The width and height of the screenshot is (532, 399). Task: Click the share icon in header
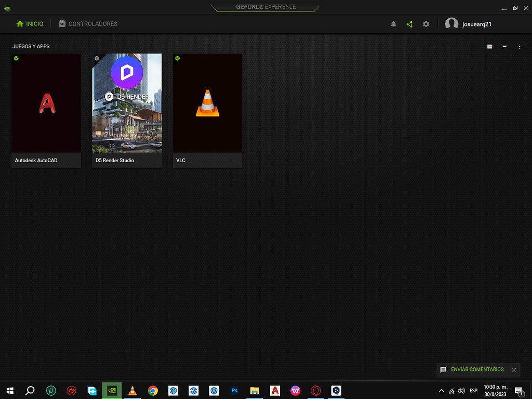click(x=409, y=24)
